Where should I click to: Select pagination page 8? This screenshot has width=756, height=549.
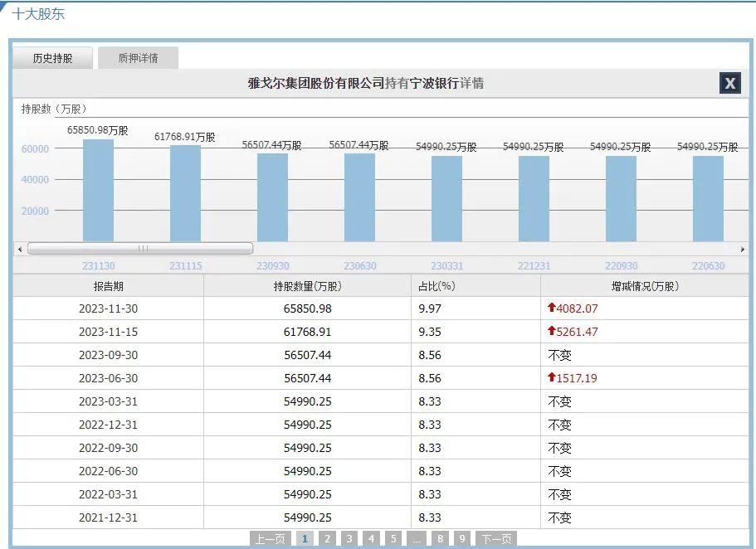click(440, 538)
